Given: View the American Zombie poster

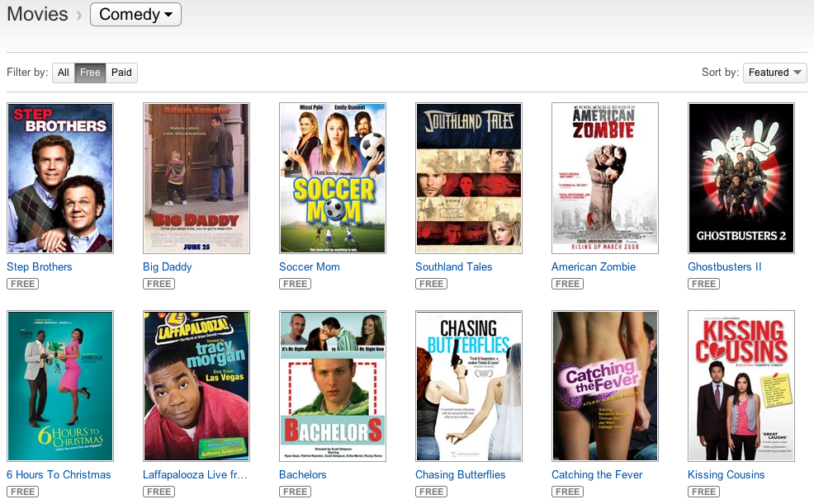Looking at the screenshot, I should [x=605, y=178].
